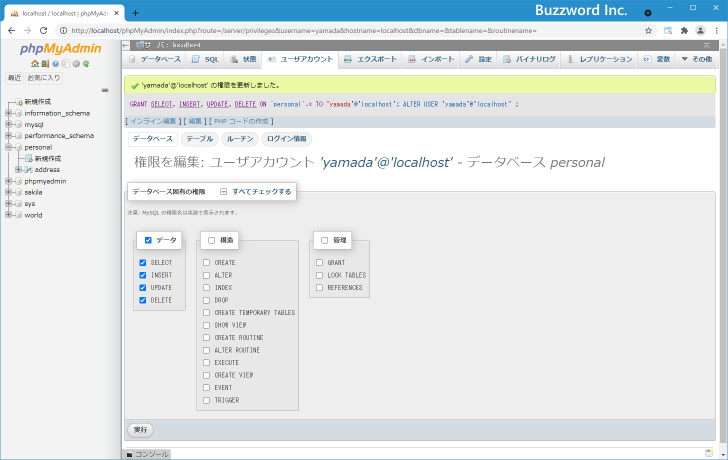
Task: Uncheck the DELETE privilege checkbox
Action: (x=143, y=300)
